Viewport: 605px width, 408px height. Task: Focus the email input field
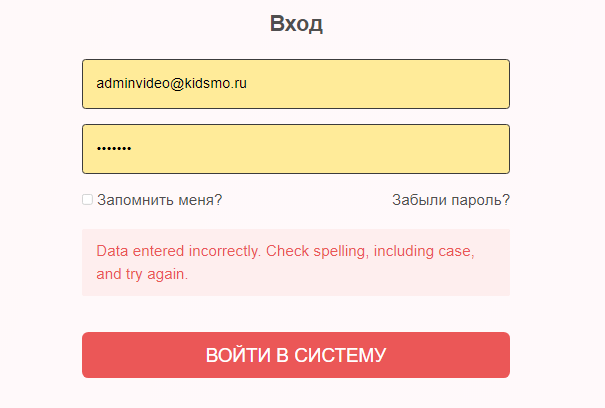[296, 84]
